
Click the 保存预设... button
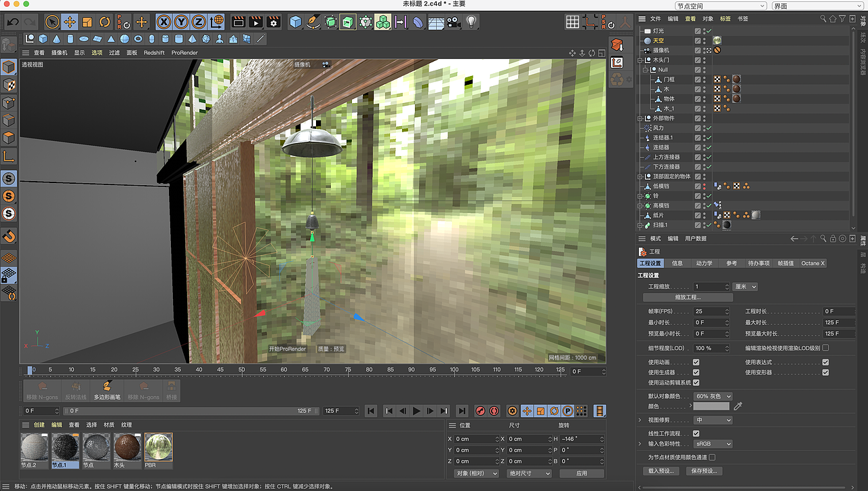coord(704,471)
